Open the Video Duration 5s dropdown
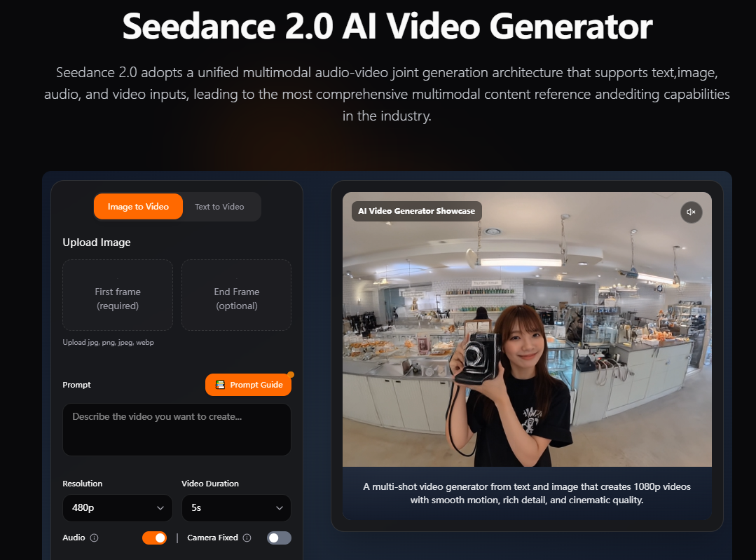Screen dimensions: 756x560 tap(236, 508)
